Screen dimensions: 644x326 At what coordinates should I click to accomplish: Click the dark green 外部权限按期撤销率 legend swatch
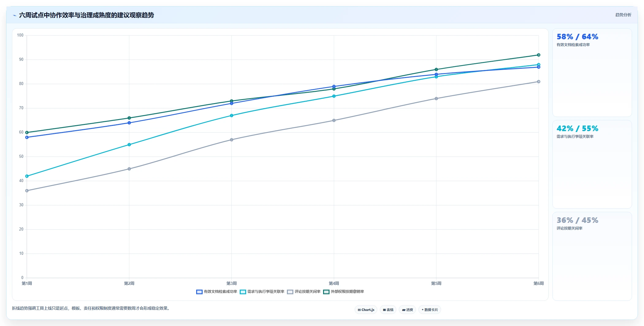pos(326,292)
